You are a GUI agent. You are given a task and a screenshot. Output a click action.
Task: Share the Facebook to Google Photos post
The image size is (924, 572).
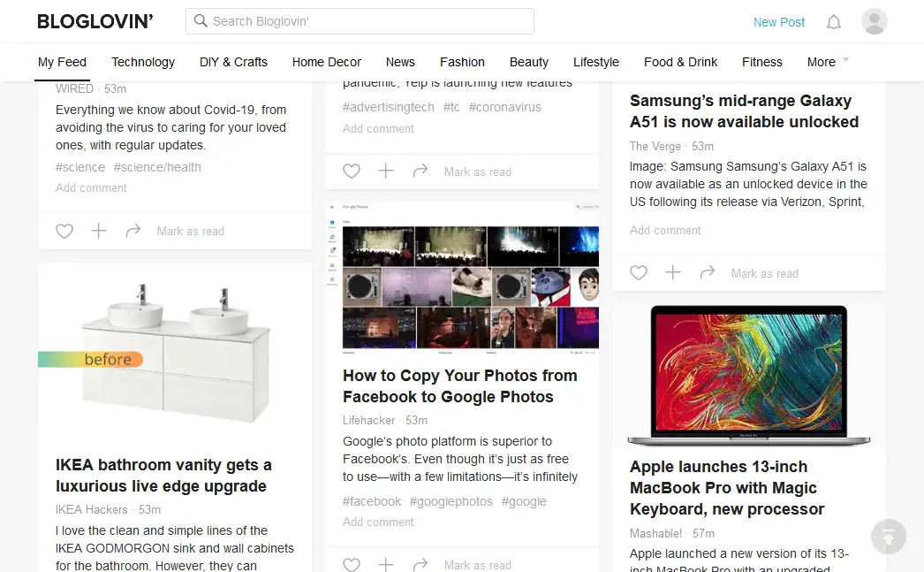[x=420, y=564]
